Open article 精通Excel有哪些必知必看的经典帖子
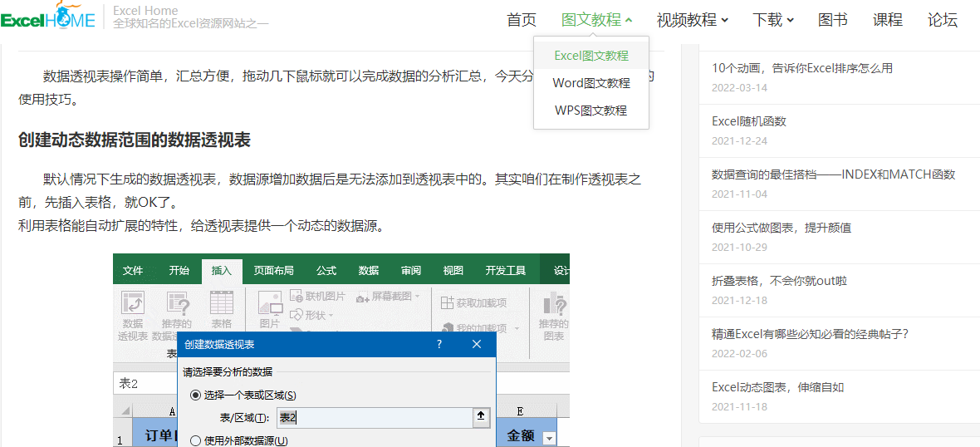This screenshot has height=447, width=980. coord(810,334)
